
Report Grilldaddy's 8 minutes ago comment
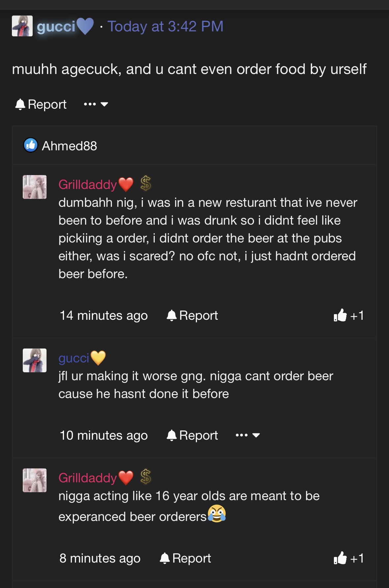tap(185, 558)
